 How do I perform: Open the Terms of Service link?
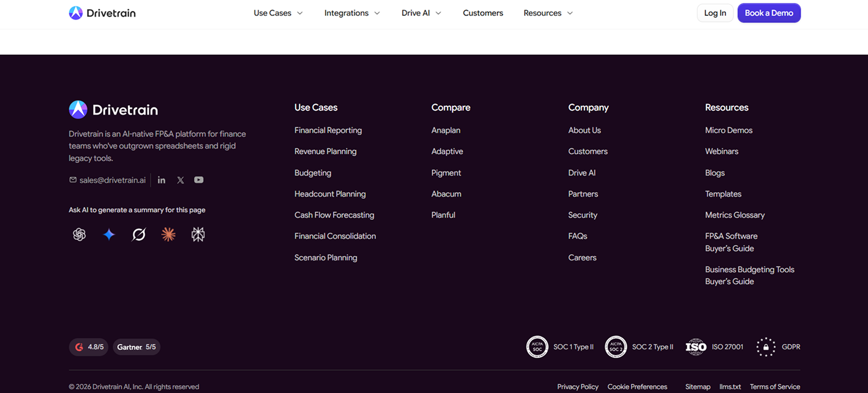[x=775, y=386]
